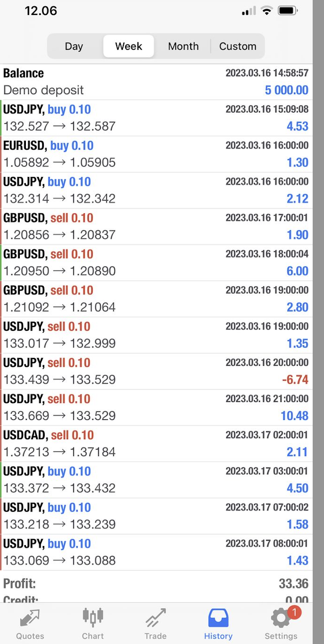Open the USDJPY trade with -6.74 loss

pos(156,371)
